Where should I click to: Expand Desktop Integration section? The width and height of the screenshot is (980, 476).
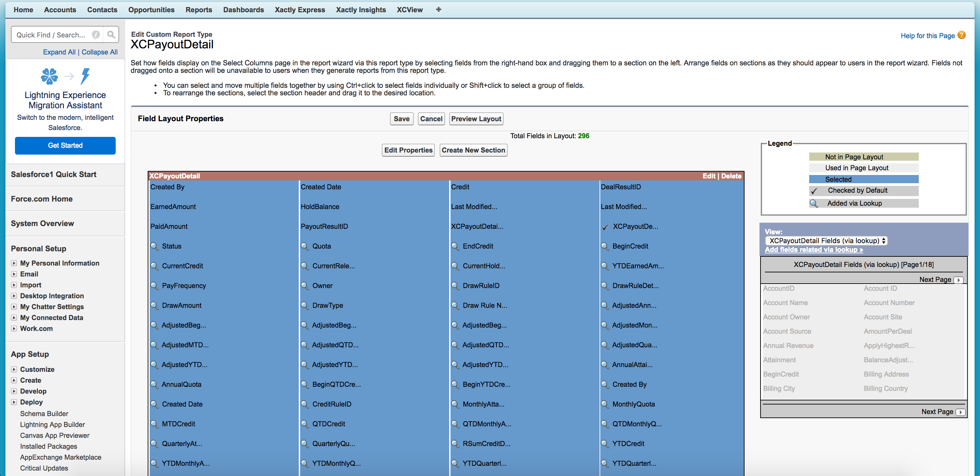tap(14, 296)
